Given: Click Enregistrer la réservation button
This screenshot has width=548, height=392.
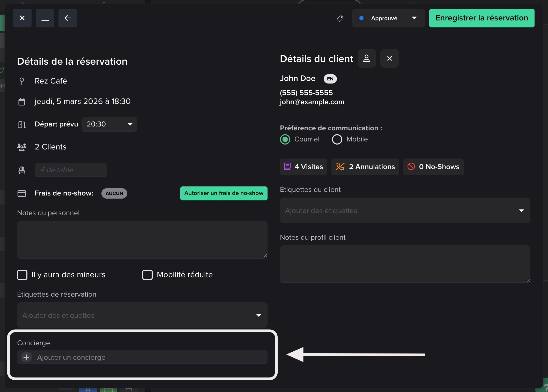Looking at the screenshot, I should pyautogui.click(x=482, y=18).
